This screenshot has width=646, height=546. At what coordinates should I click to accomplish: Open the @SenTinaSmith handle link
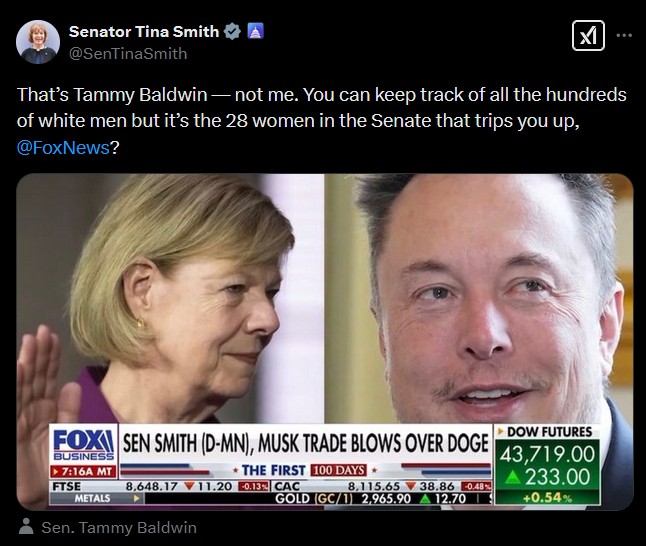pos(128,54)
